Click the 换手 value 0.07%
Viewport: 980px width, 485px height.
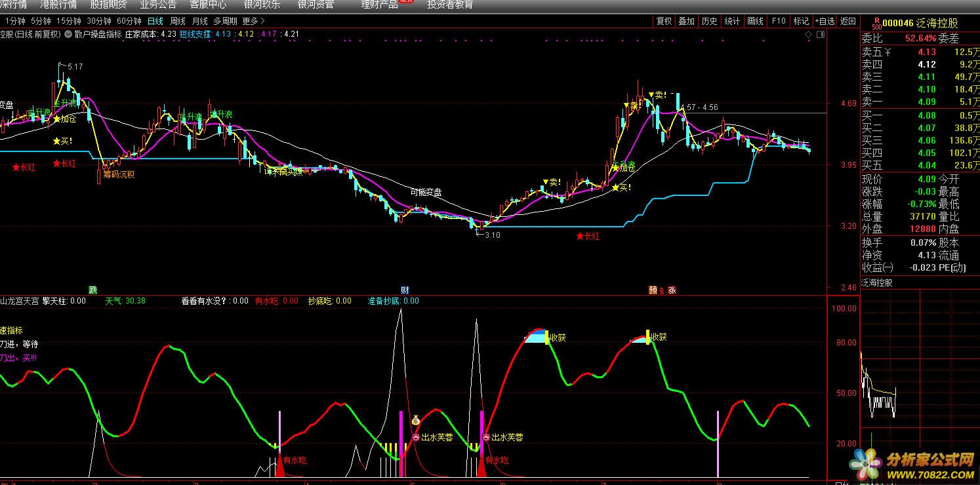924,242
